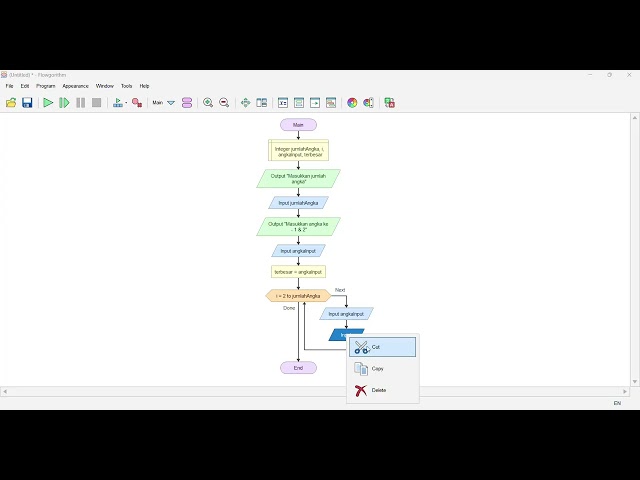Click the EN language indicator in status bar
This screenshot has height=480, width=640.
click(x=617, y=403)
